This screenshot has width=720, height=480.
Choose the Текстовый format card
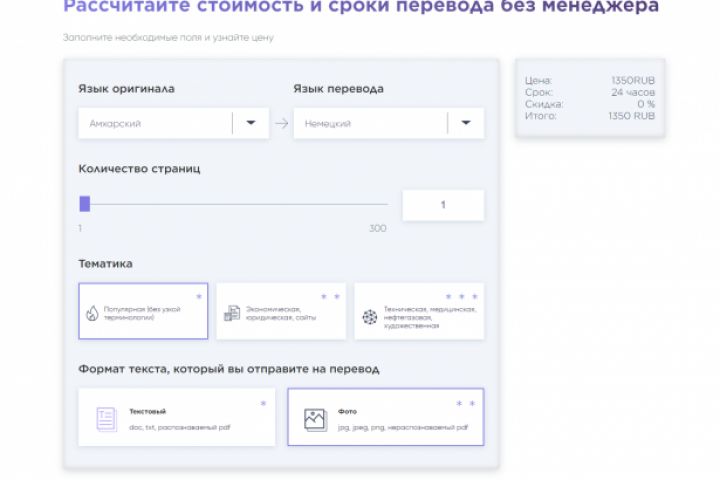pos(177,417)
